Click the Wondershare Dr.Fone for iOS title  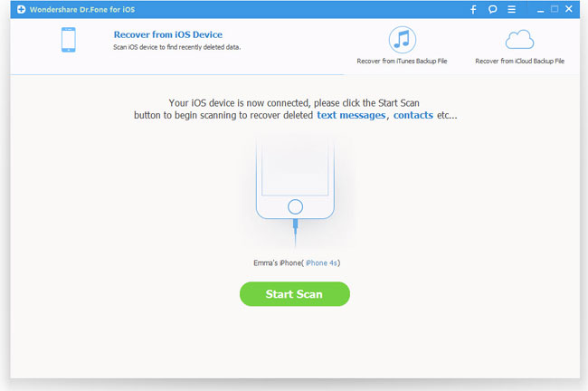coord(82,9)
